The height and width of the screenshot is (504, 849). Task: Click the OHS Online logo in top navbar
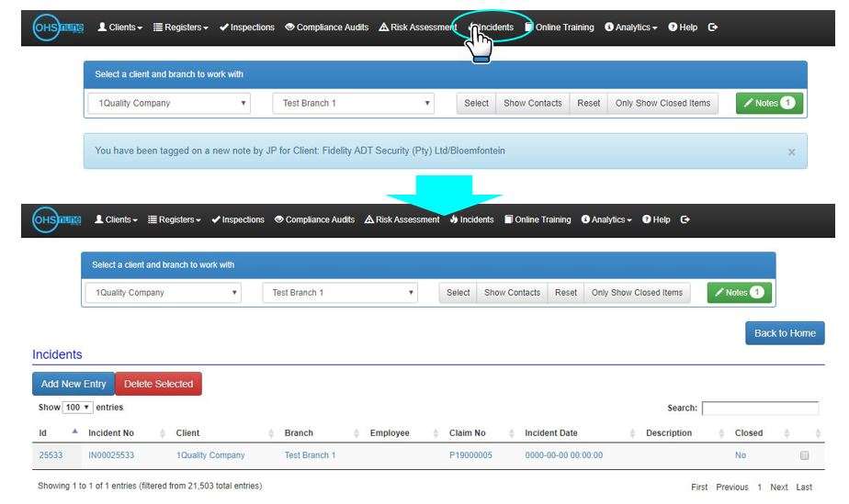58,27
